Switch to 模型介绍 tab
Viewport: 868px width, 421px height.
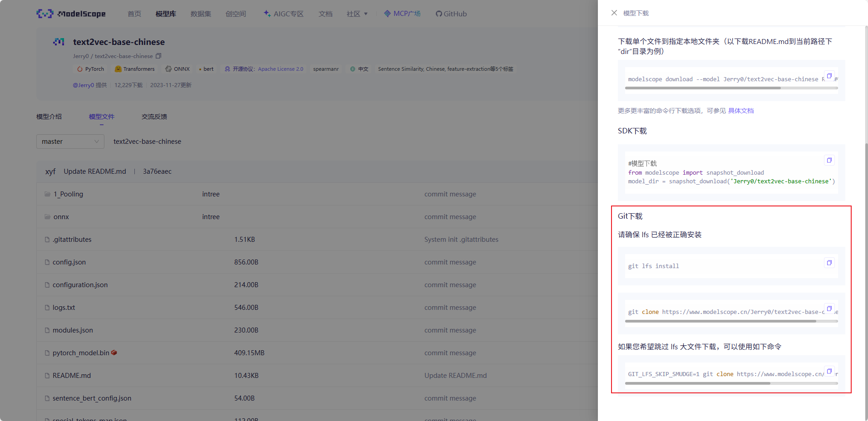(49, 117)
